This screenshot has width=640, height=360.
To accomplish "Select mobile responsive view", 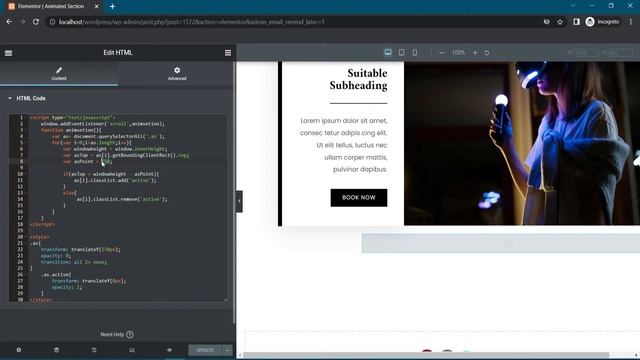I will click(x=415, y=53).
